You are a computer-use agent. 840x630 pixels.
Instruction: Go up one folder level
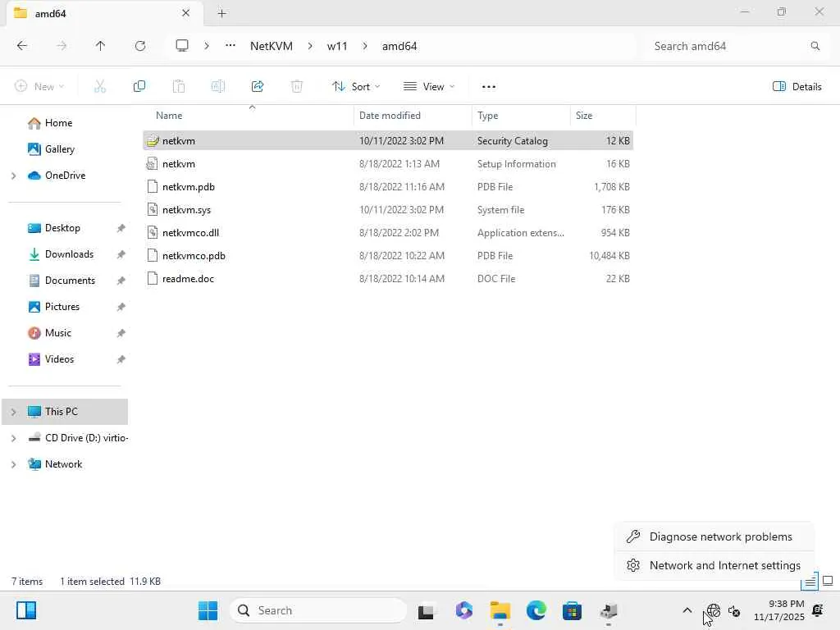click(100, 46)
